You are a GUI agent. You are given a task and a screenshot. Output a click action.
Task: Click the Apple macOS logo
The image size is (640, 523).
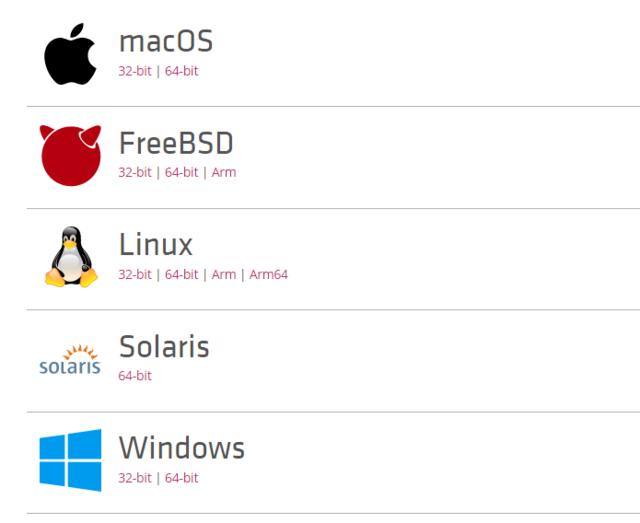coord(70,54)
